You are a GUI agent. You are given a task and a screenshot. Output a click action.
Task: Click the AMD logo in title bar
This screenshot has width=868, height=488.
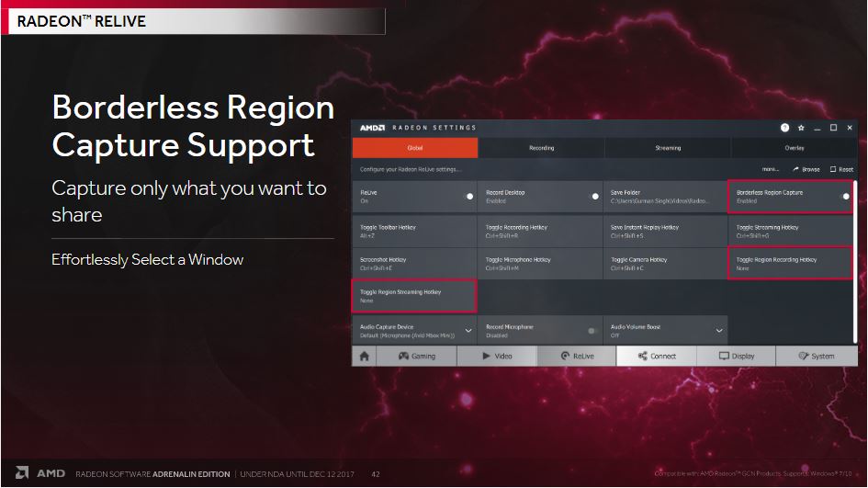(372, 128)
